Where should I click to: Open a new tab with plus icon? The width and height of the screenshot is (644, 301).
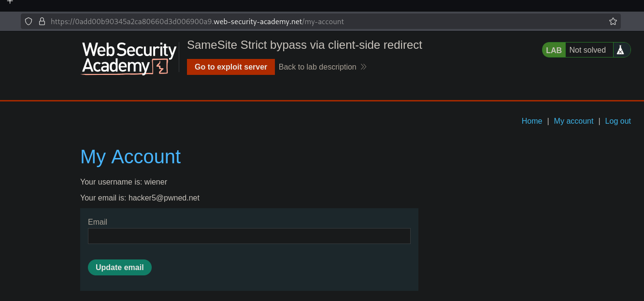[10, 2]
